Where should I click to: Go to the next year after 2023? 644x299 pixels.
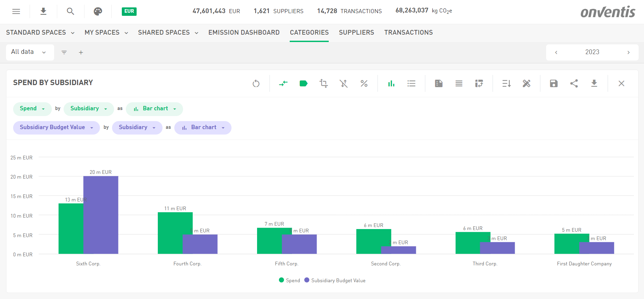pos(628,52)
